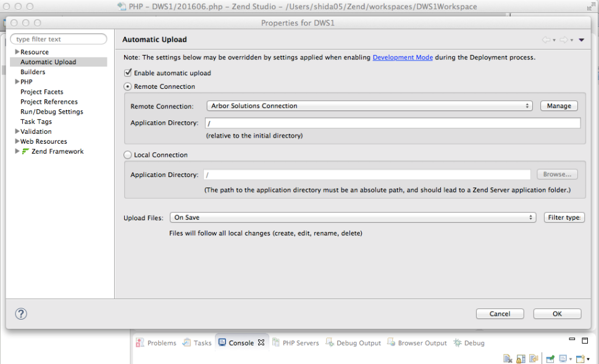Screen dimensions: 599x364
Task: Click the Cancel button
Action: click(500, 313)
